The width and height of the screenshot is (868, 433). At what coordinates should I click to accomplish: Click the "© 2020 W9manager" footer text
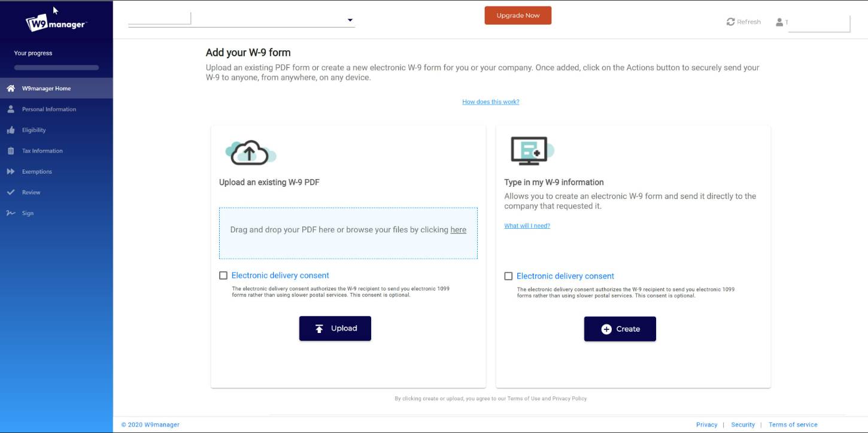(x=150, y=425)
